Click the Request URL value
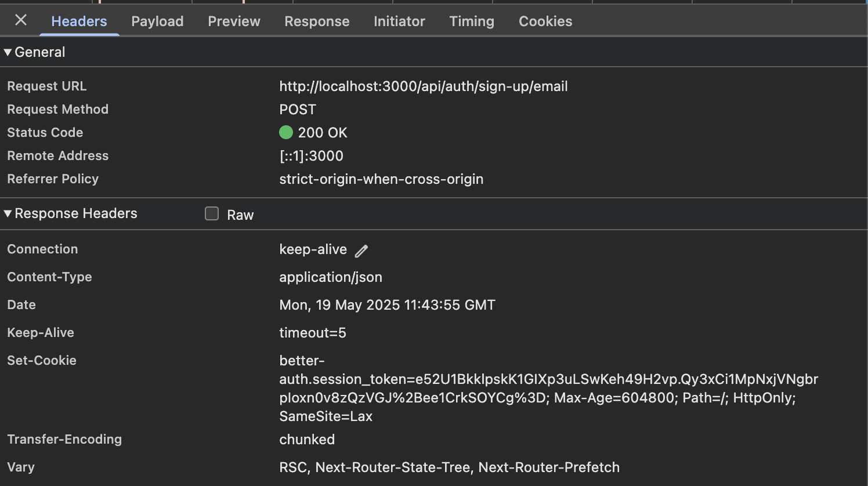 [424, 86]
